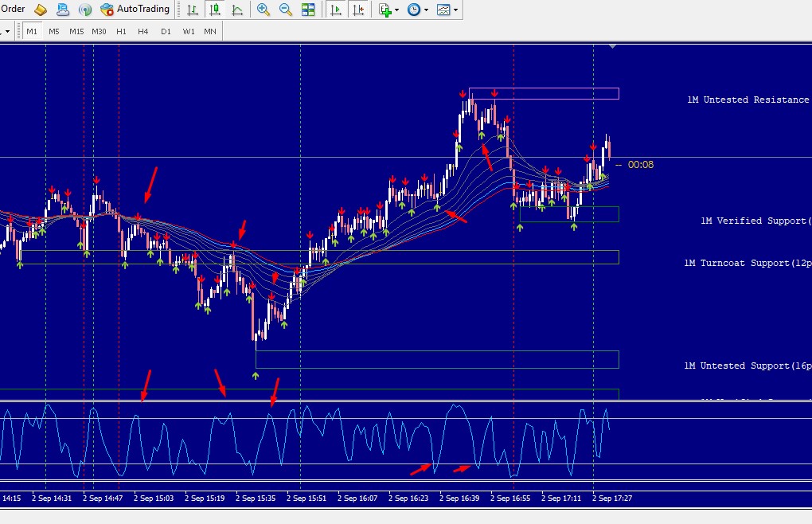Open dropdown arrow left of M1
Screen dimensions: 812x524
[6, 32]
